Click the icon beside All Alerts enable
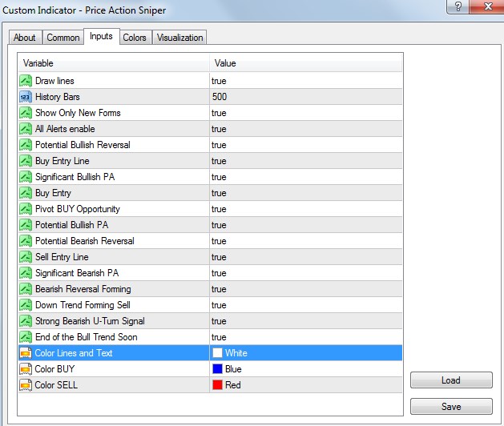Viewport: 504px width, 426px height. coord(26,129)
